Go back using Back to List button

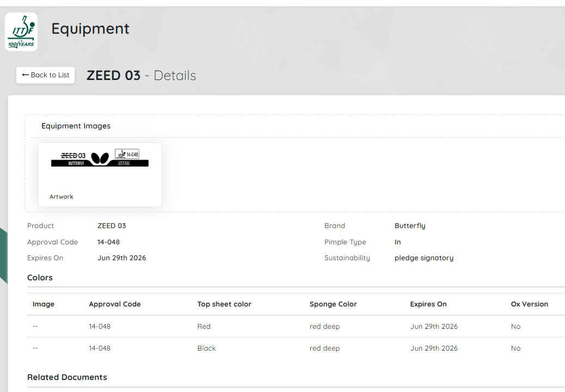point(45,75)
